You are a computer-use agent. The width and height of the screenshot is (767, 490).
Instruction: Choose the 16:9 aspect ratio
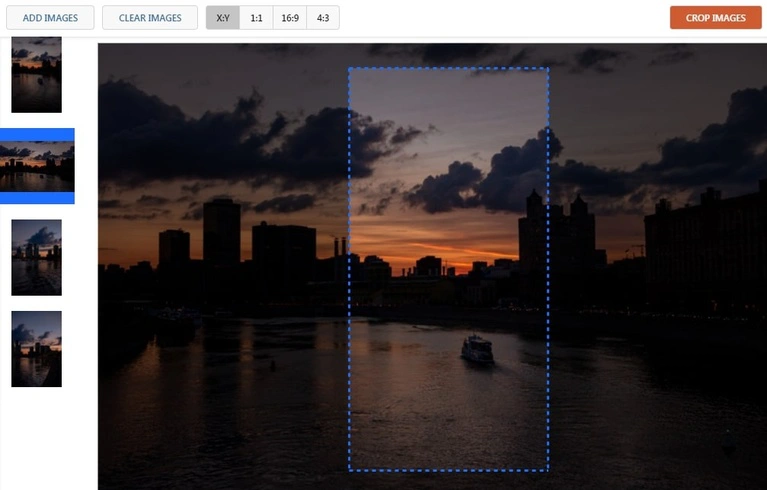coord(290,18)
